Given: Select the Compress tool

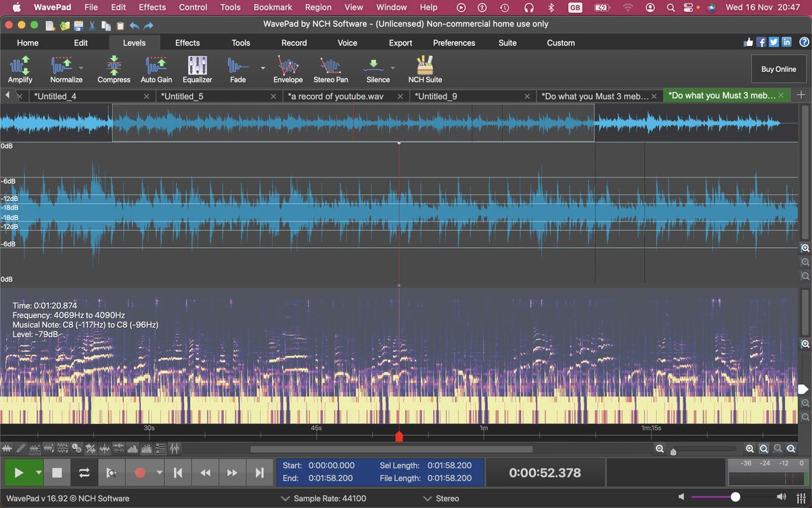Looking at the screenshot, I should coord(113,68).
